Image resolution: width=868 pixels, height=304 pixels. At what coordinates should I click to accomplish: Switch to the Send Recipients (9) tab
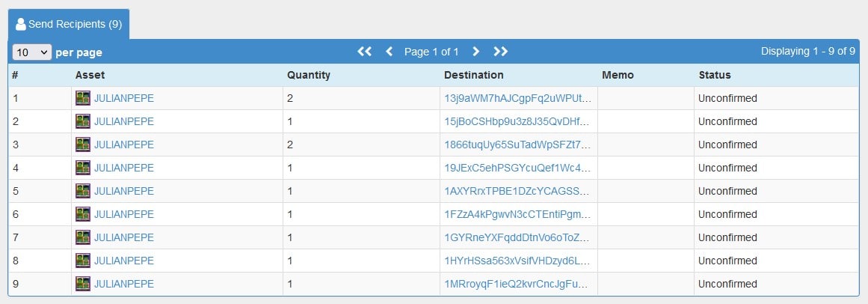point(69,25)
